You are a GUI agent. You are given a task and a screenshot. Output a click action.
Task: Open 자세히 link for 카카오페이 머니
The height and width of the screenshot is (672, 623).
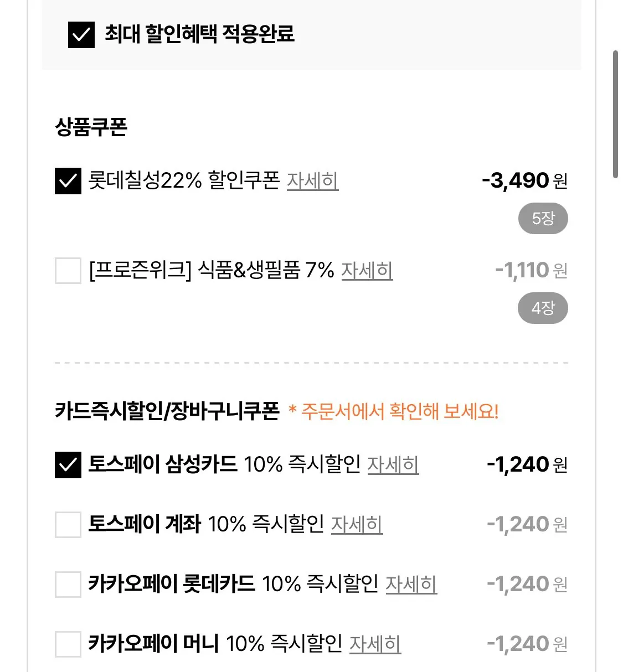coord(375,644)
